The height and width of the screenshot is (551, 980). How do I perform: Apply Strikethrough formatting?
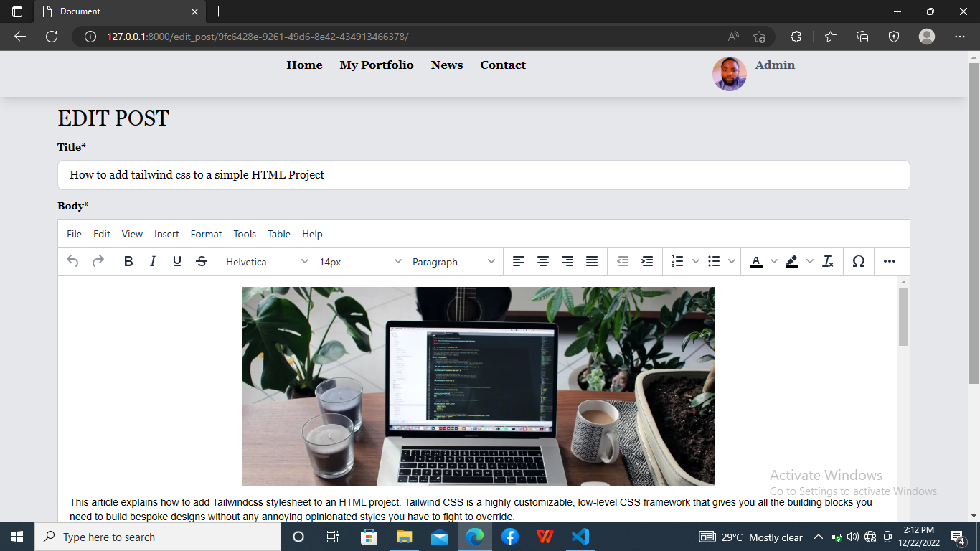202,261
